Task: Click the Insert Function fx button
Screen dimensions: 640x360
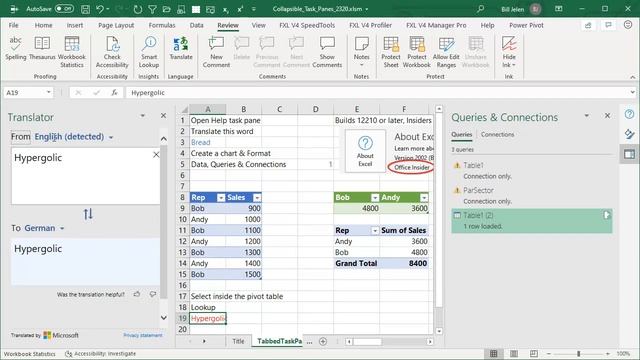Action: (x=115, y=93)
